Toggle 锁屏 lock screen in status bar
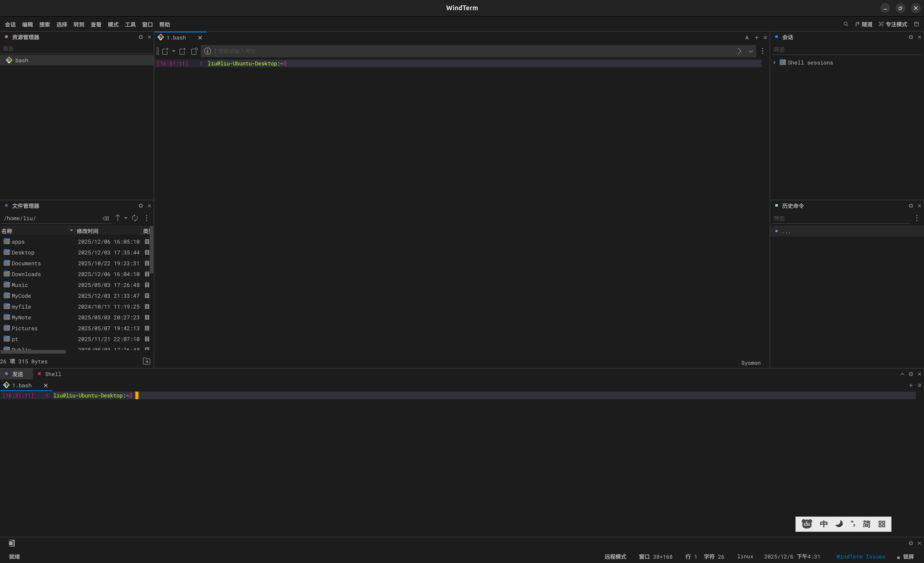The width and height of the screenshot is (924, 563). 905,557
